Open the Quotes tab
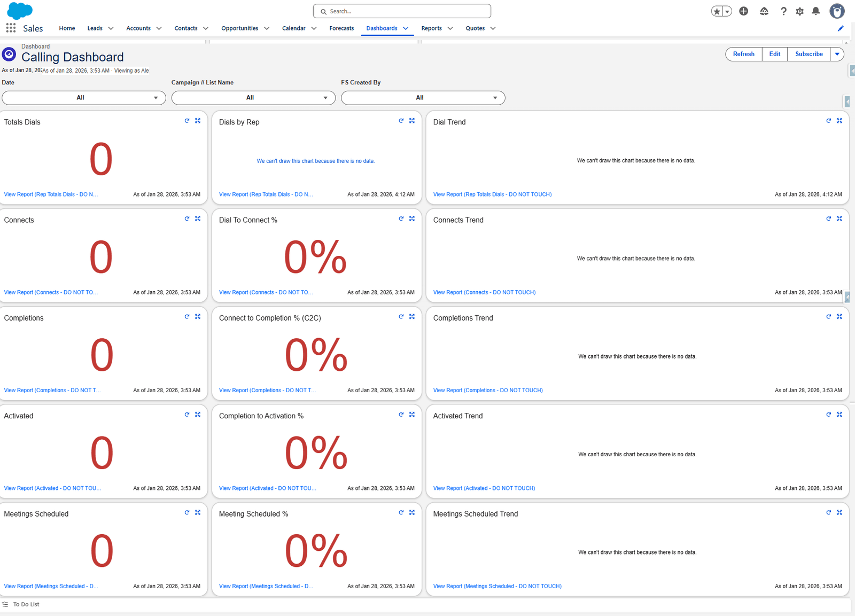The image size is (855, 616). (x=475, y=28)
